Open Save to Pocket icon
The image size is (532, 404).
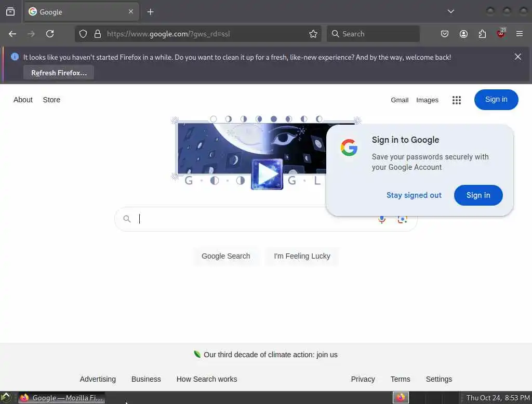tap(445, 34)
